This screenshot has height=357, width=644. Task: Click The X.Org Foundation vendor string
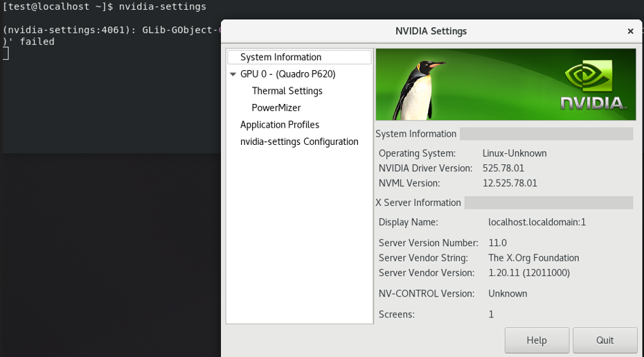coord(533,258)
